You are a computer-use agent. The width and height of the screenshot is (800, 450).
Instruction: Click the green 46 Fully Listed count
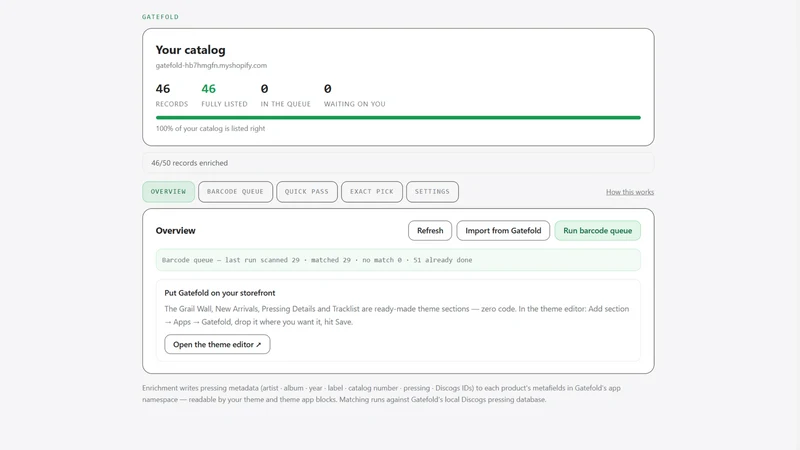[x=208, y=89]
